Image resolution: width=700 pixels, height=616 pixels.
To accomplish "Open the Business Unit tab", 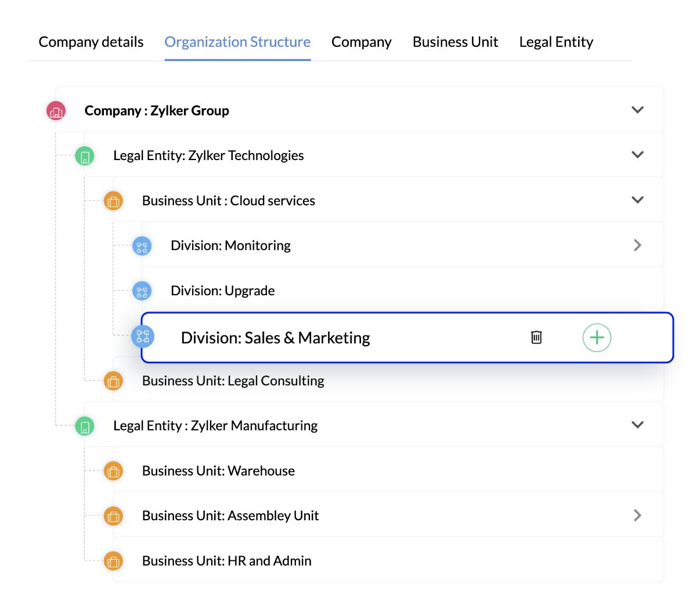I will pos(455,42).
